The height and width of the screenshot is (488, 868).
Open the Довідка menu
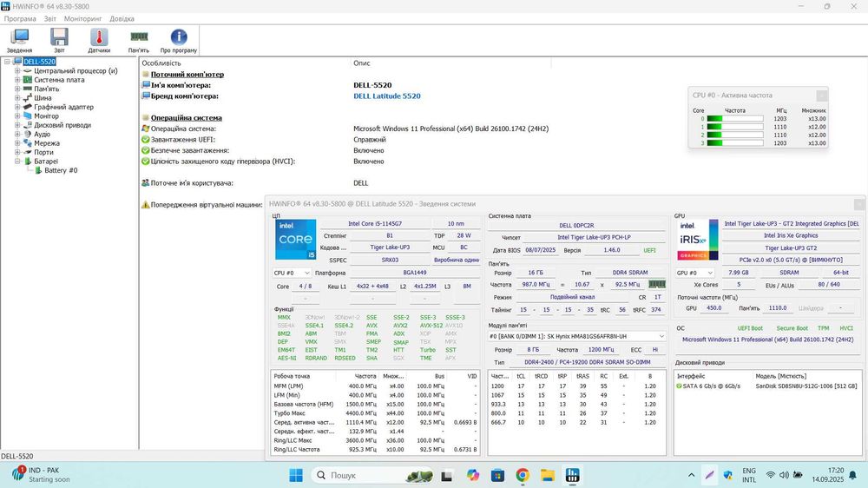click(x=122, y=19)
